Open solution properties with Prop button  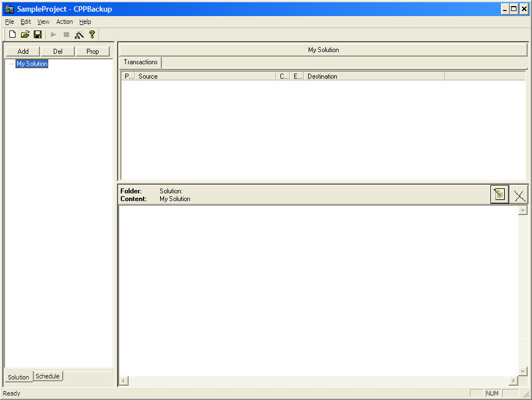93,51
